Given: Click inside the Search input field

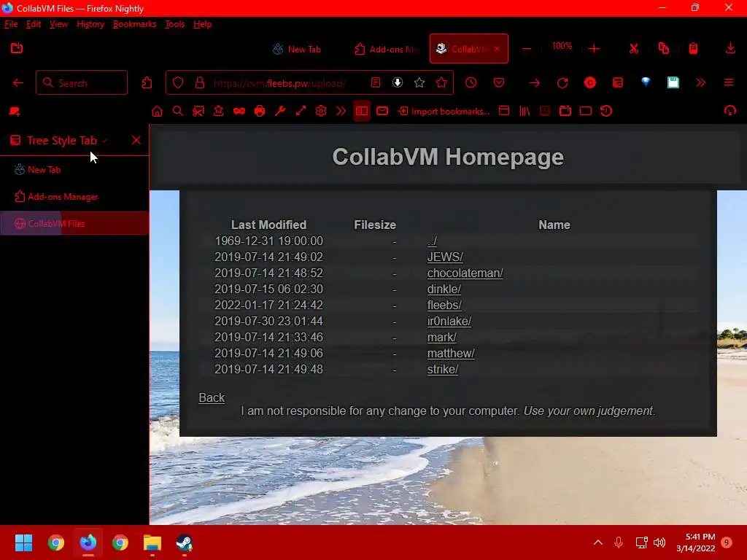Looking at the screenshot, I should pyautogui.click(x=82, y=83).
